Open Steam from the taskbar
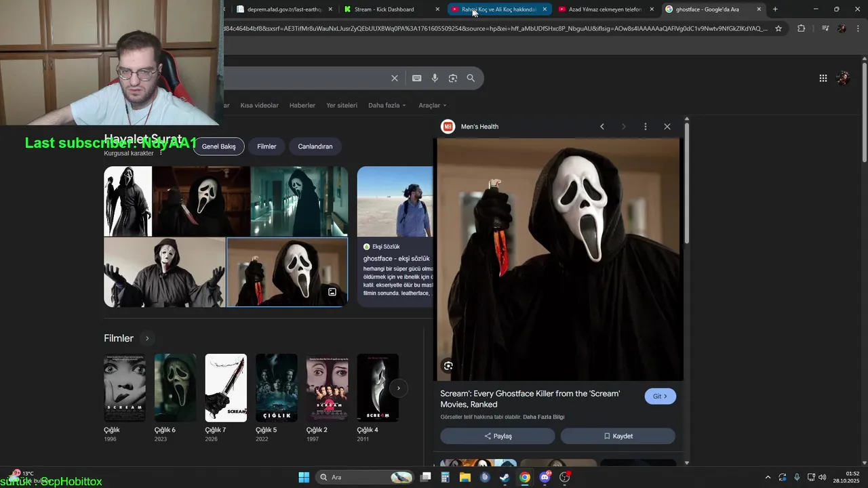The height and width of the screenshot is (488, 868). (x=505, y=477)
